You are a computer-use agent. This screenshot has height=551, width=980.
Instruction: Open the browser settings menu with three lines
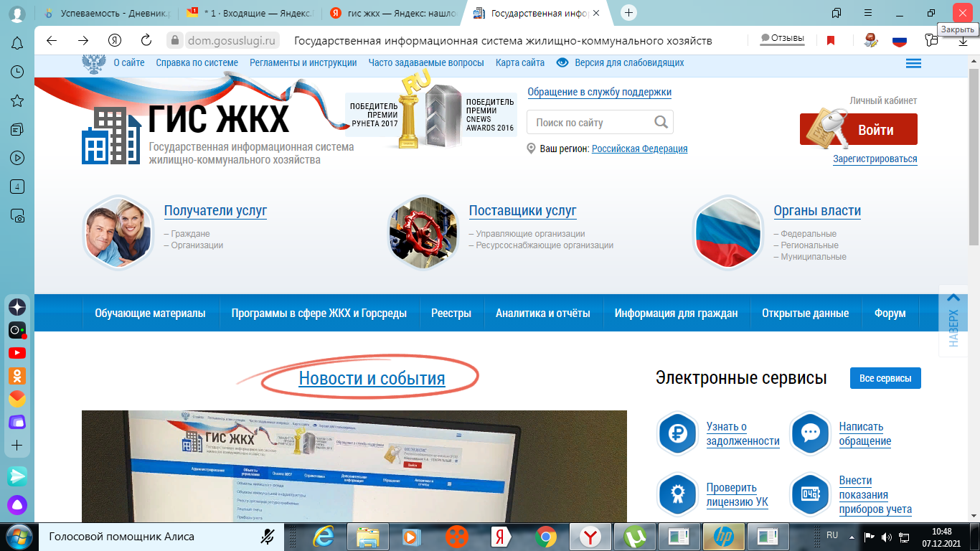pos(868,13)
